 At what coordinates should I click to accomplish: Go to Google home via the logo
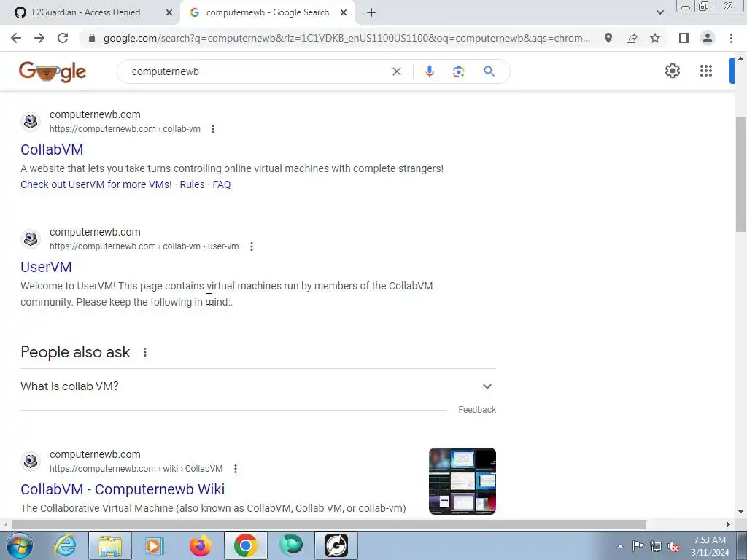tap(53, 71)
